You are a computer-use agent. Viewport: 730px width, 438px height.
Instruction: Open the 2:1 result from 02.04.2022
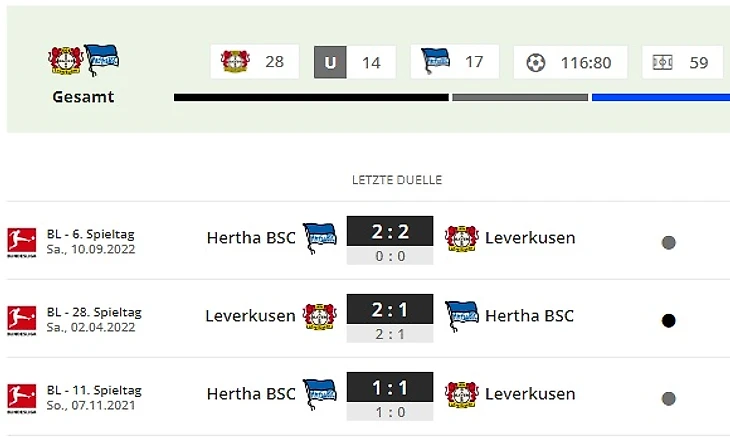coord(389,310)
